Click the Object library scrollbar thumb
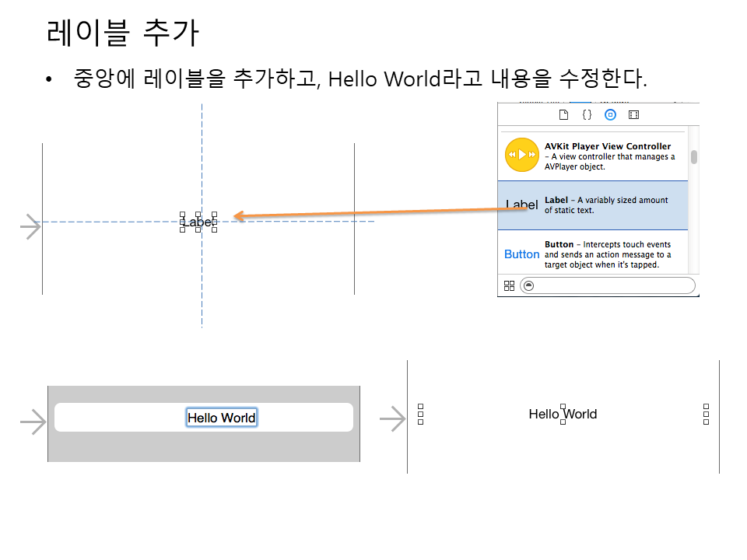Image resolution: width=747 pixels, height=560 pixels. pyautogui.click(x=693, y=157)
